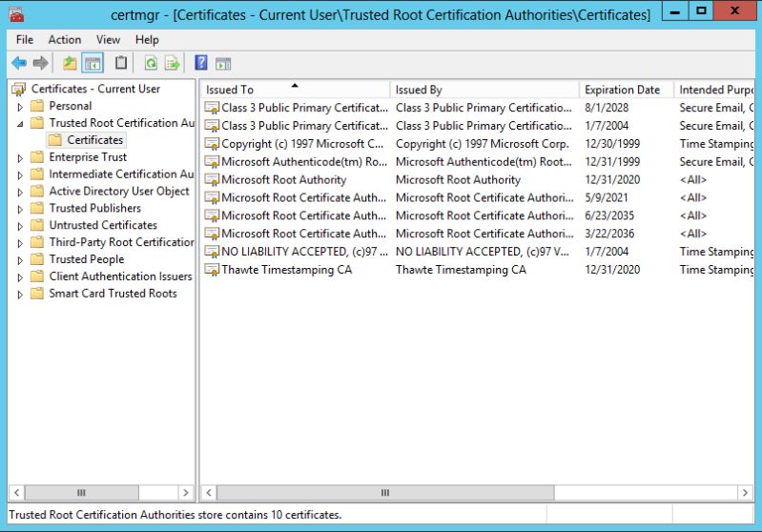Click the Untrusted Certificates folder icon
This screenshot has height=532, width=762.
(x=37, y=225)
